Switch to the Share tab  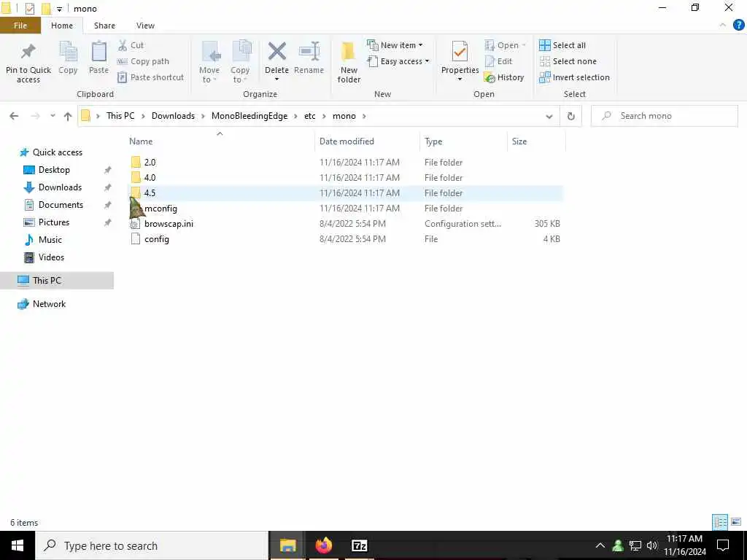coord(104,26)
